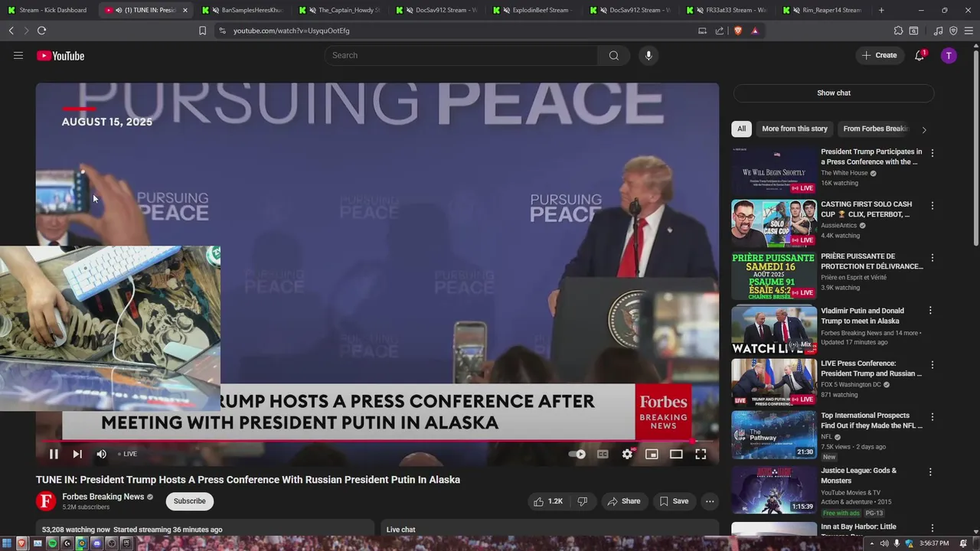Switch to theater mode

(x=676, y=454)
